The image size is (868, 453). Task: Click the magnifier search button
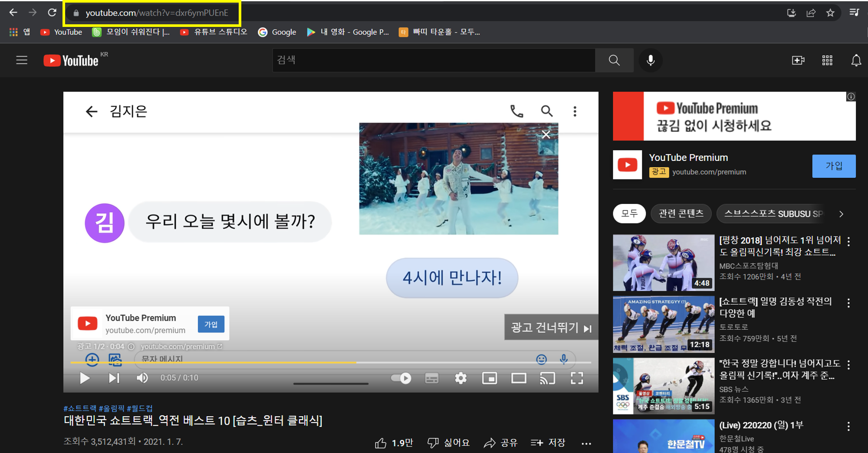tap(614, 60)
